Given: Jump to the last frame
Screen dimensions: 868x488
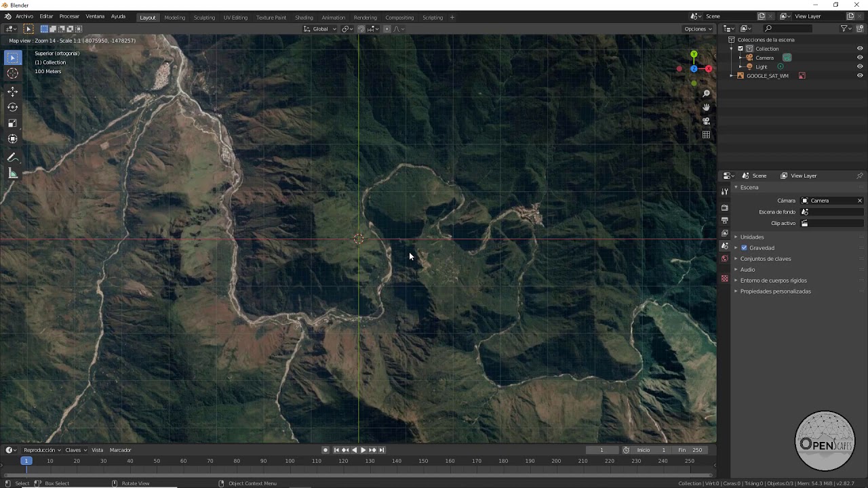Looking at the screenshot, I should [x=381, y=450].
